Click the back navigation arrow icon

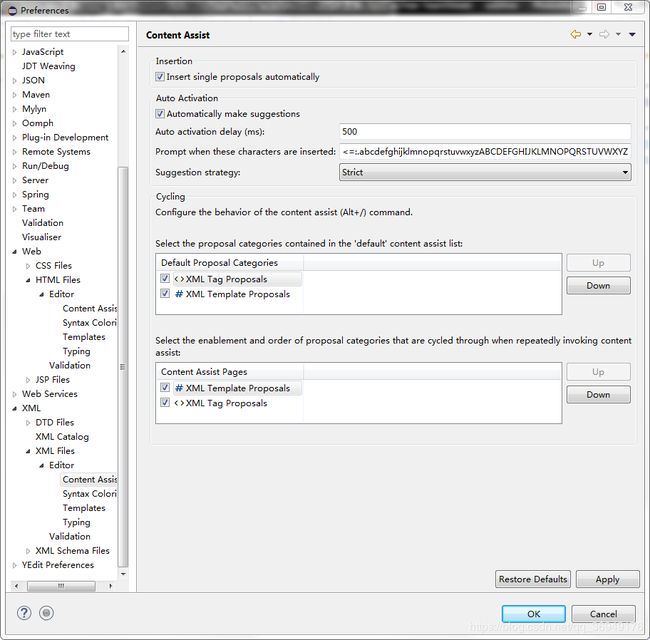pyautogui.click(x=576, y=34)
